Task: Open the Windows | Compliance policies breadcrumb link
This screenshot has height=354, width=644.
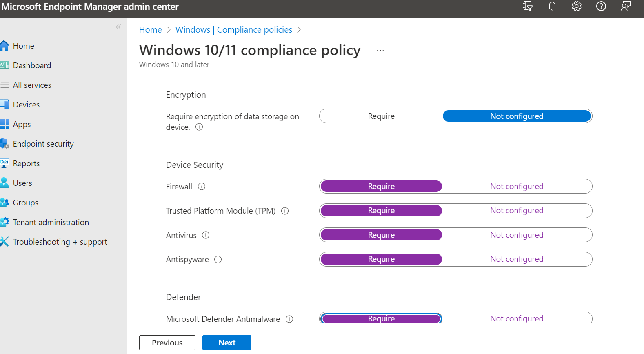Action: (233, 30)
